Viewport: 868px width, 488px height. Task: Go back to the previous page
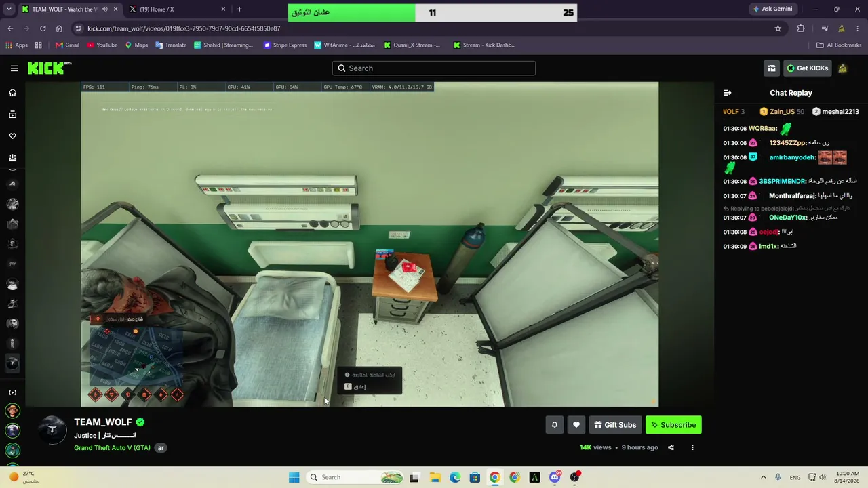click(10, 28)
